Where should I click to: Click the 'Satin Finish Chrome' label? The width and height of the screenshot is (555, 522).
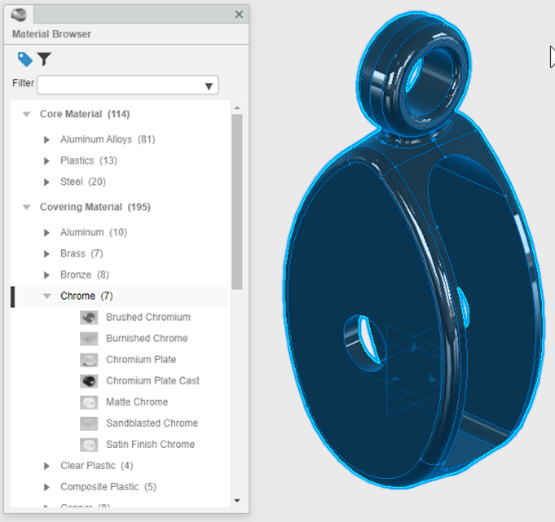pos(150,444)
